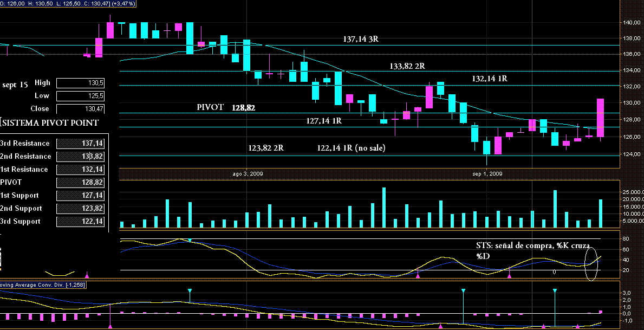Click the rightmost cyan signal marker on MACD panel
644x330 pixels.
[555, 290]
